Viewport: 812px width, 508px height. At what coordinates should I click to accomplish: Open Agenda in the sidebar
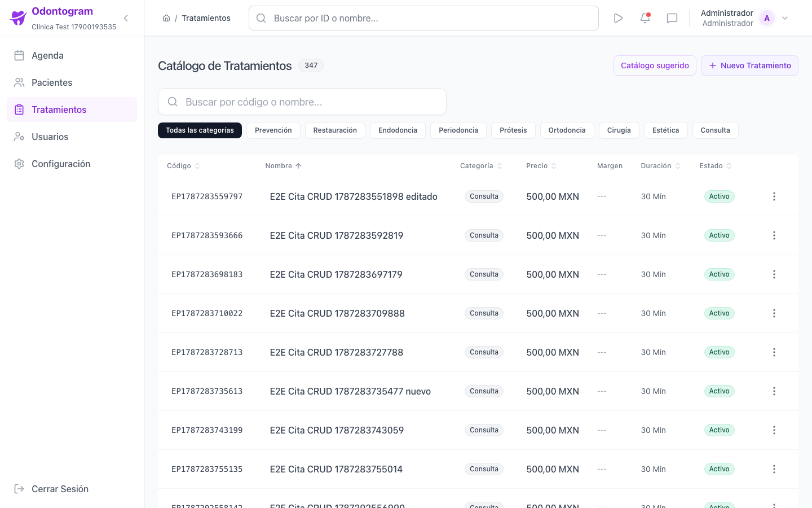[x=72, y=55]
